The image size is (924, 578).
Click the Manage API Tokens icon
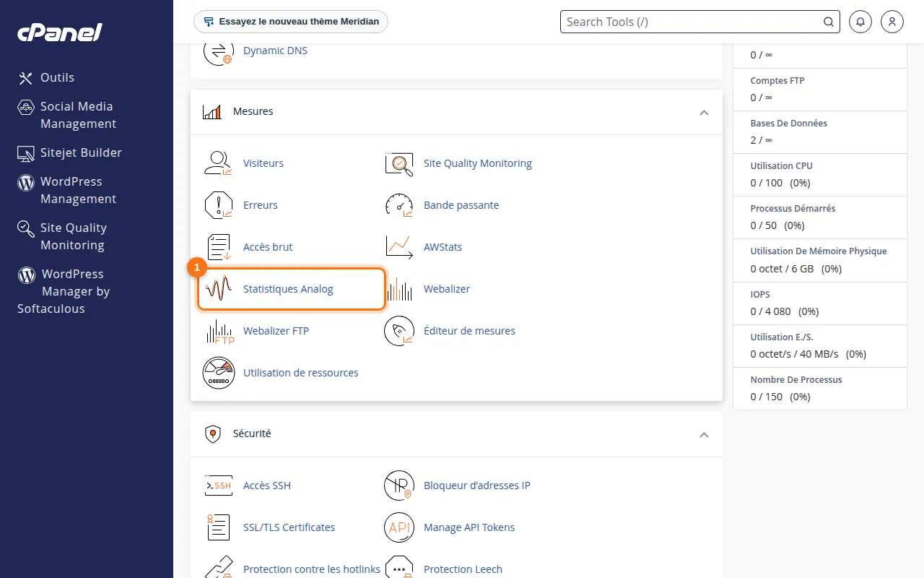click(398, 527)
